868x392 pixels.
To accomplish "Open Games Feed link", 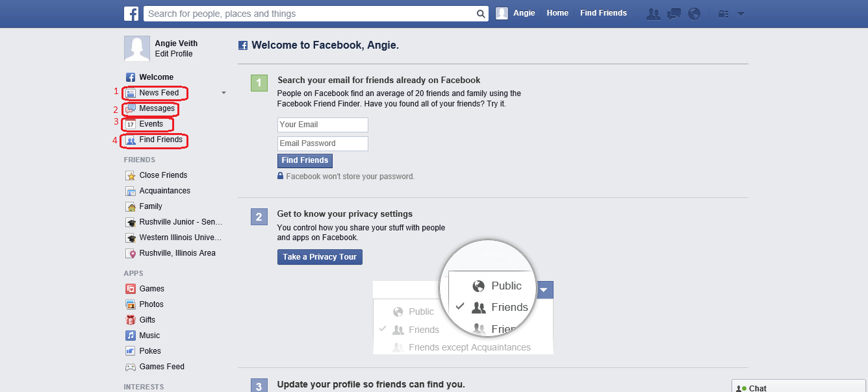I will pyautogui.click(x=162, y=367).
